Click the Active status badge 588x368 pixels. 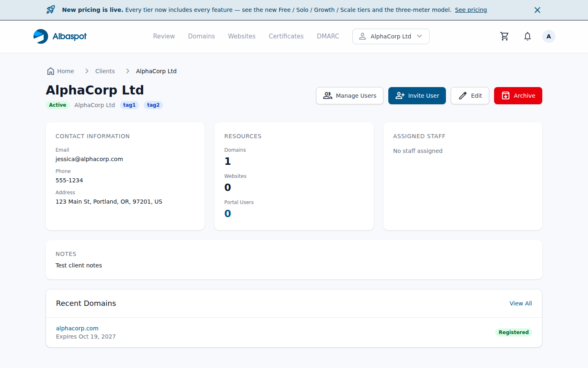(x=58, y=105)
